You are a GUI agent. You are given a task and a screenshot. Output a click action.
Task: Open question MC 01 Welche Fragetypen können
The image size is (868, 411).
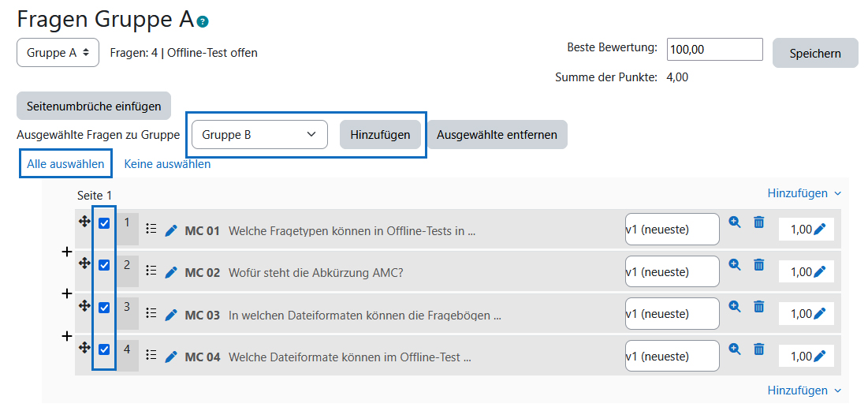coord(330,231)
